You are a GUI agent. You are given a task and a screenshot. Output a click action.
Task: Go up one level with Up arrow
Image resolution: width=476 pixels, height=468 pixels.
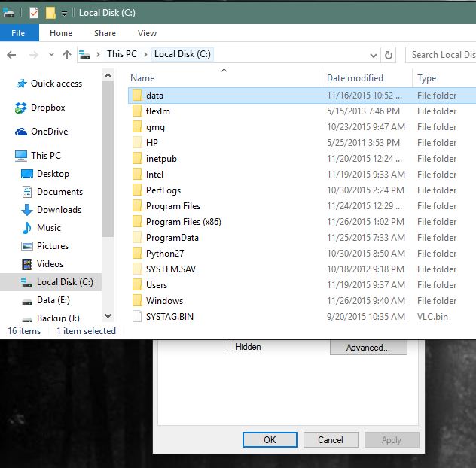[67, 55]
